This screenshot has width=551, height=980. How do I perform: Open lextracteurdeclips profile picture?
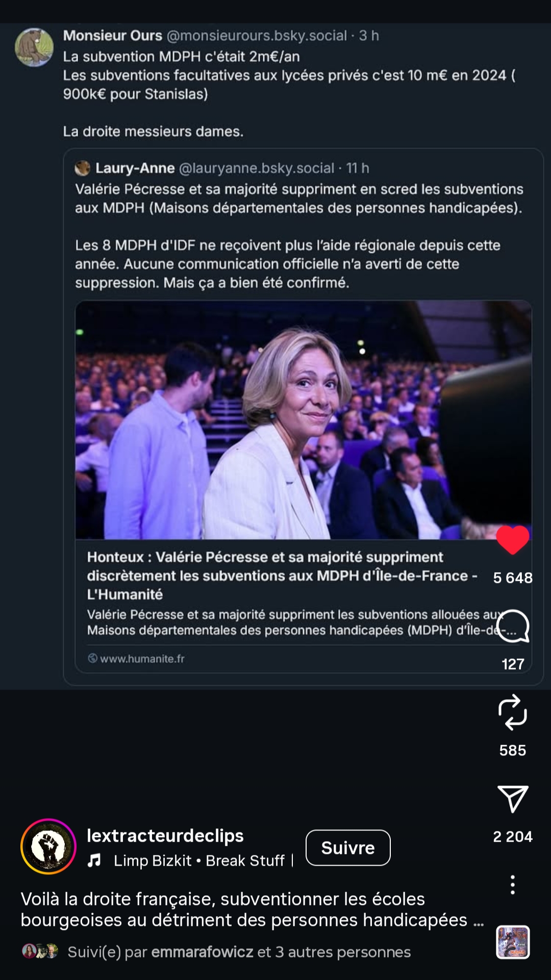tap(48, 846)
